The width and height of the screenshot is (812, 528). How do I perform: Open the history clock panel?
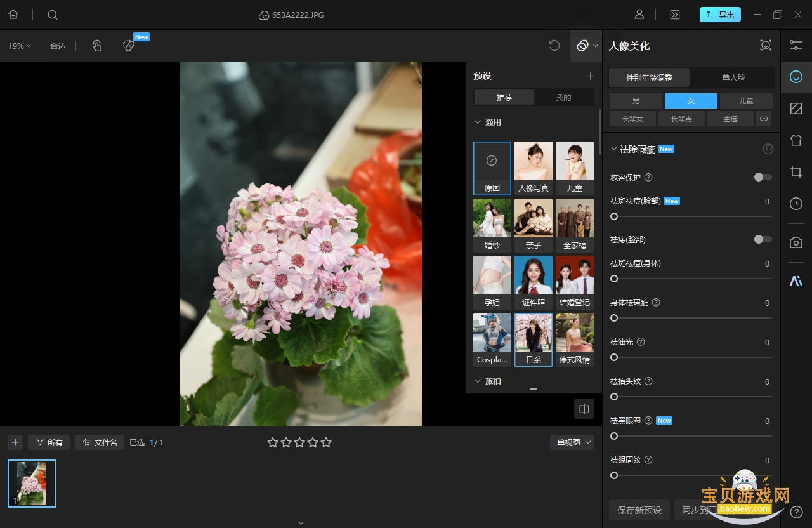coord(796,204)
